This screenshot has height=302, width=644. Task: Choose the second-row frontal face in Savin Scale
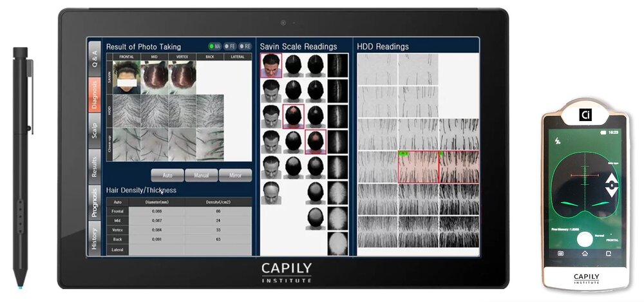(271, 91)
